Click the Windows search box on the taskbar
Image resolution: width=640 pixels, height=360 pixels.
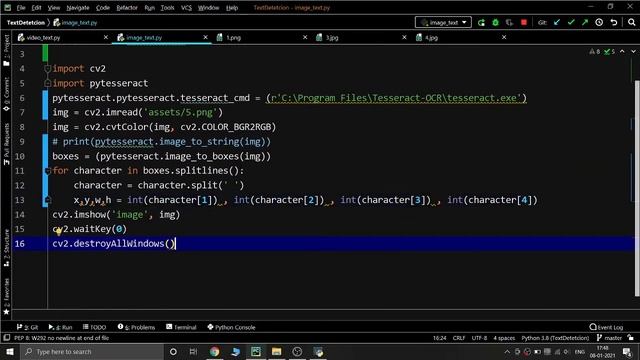[92, 351]
